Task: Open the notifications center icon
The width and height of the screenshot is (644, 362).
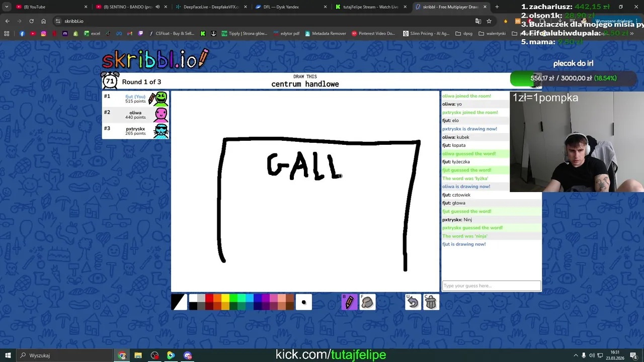Action: click(x=633, y=355)
